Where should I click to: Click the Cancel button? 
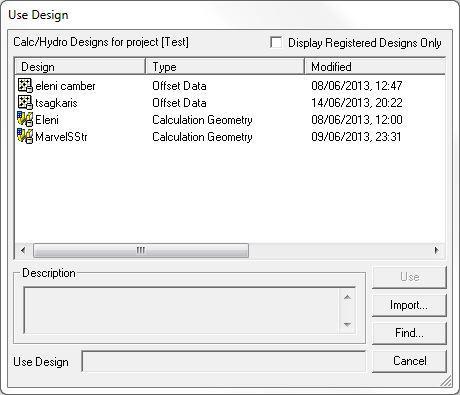pos(409,361)
